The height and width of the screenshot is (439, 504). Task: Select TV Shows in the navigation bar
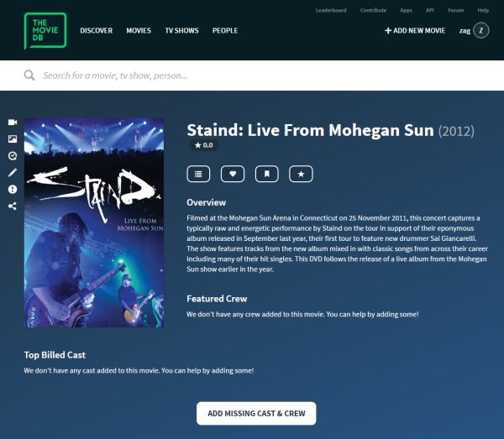[182, 30]
